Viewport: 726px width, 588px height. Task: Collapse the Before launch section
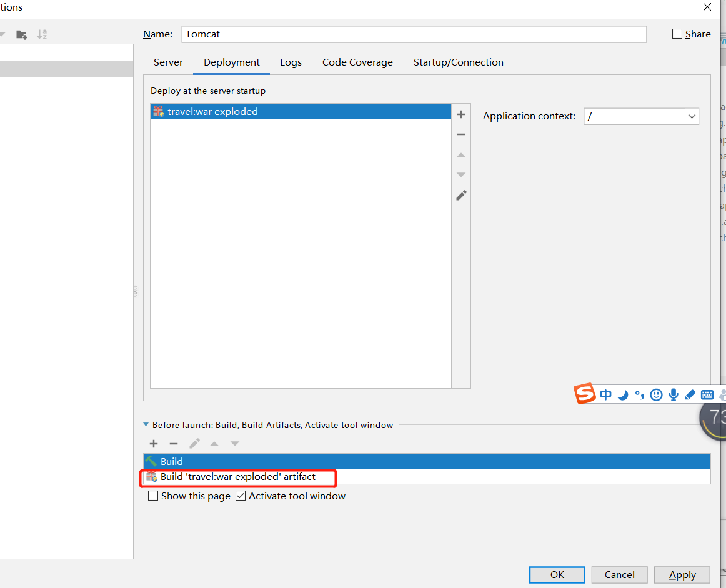[x=146, y=424]
